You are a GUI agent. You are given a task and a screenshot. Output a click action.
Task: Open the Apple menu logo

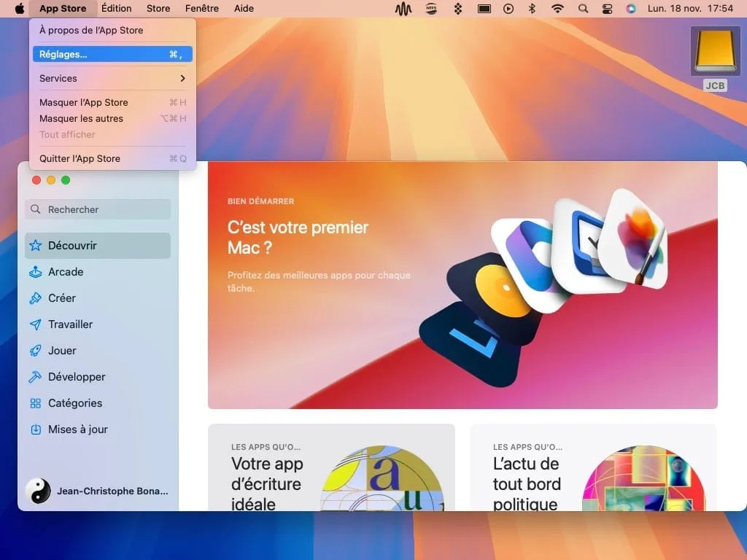[x=20, y=9]
